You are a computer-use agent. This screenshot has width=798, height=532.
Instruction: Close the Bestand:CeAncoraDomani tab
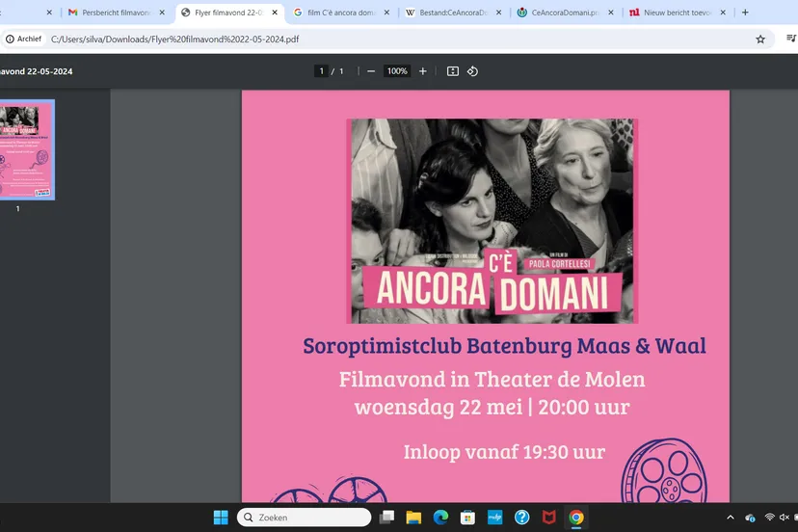(499, 13)
